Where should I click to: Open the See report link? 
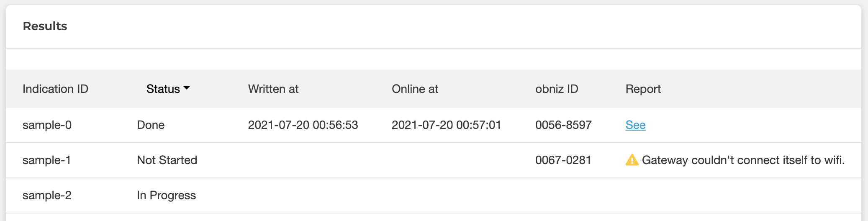click(635, 125)
